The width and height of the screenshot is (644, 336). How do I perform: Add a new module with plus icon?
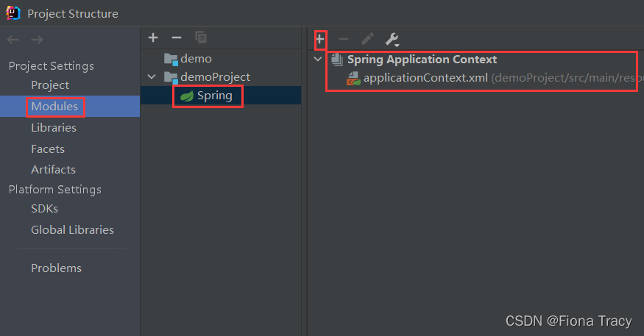(153, 37)
